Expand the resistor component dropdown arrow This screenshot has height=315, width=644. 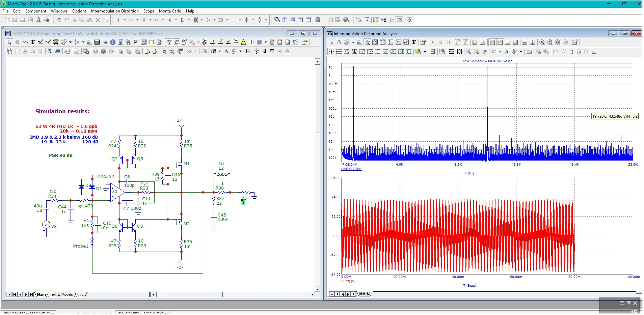tap(137, 20)
